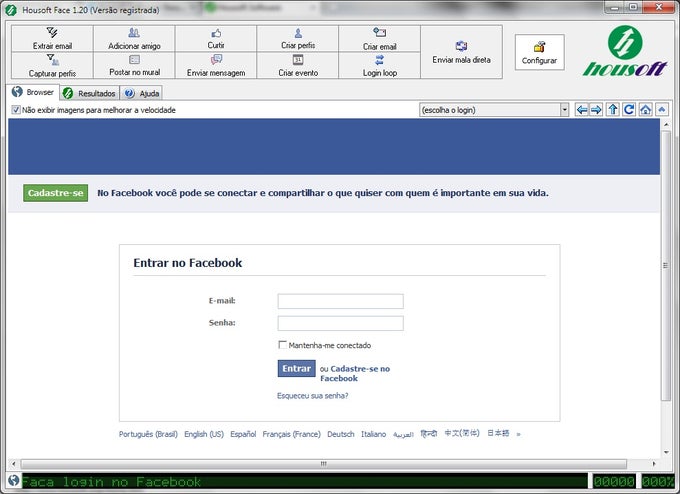Start the Login loop tool
The image size is (680, 494).
pyautogui.click(x=379, y=65)
